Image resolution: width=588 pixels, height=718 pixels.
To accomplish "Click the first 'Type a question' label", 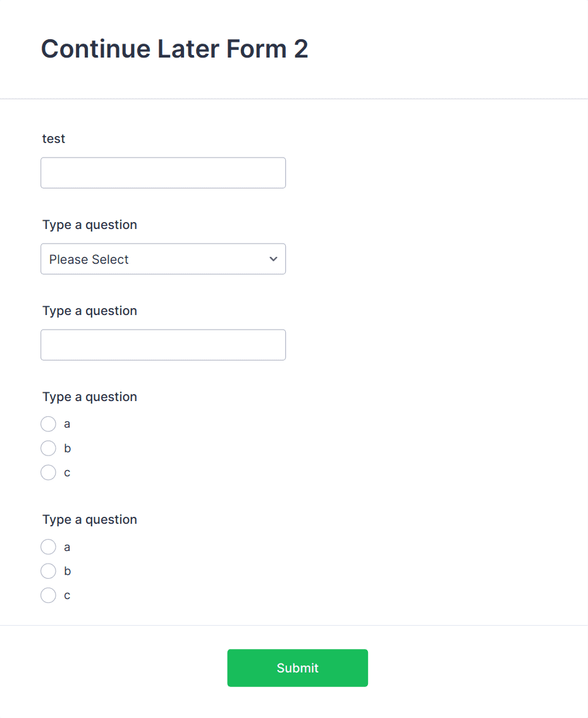I will coord(89,225).
